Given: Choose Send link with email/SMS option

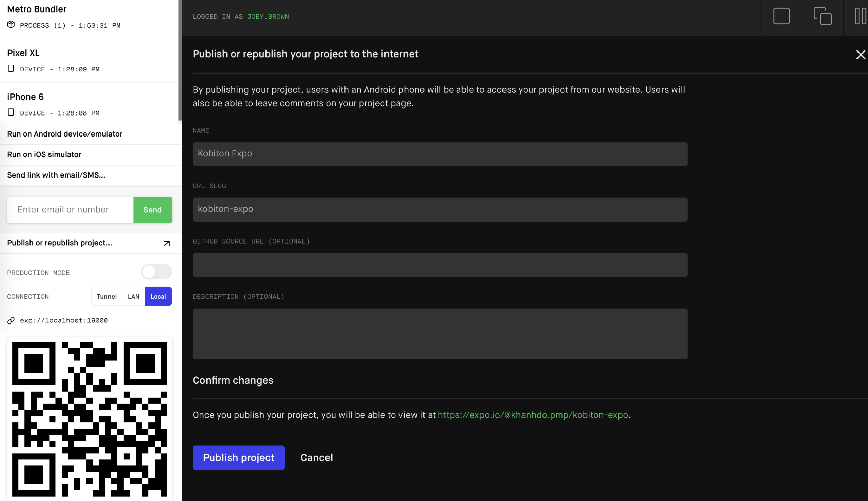Looking at the screenshot, I should coord(56,175).
